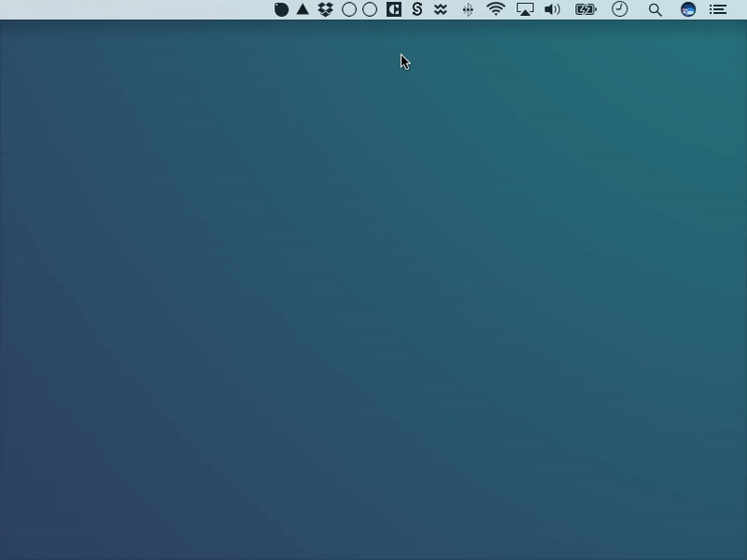Click the Bluetooth status icon

[x=467, y=10]
